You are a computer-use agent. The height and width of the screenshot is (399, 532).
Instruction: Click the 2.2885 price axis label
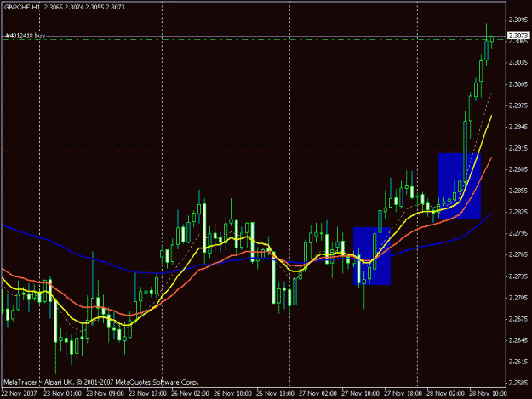518,169
